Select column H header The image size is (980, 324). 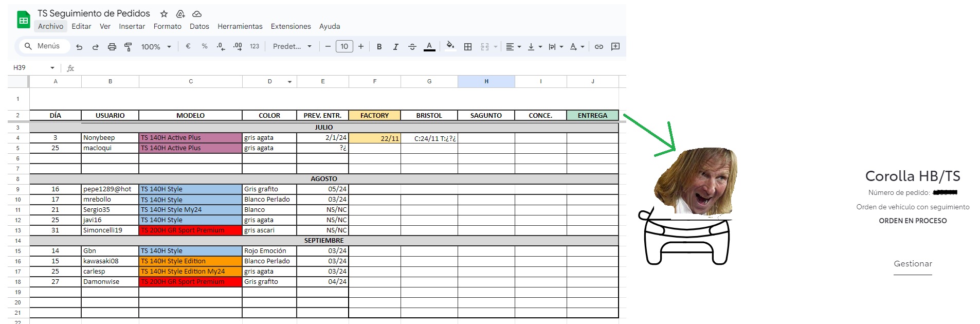tap(486, 81)
